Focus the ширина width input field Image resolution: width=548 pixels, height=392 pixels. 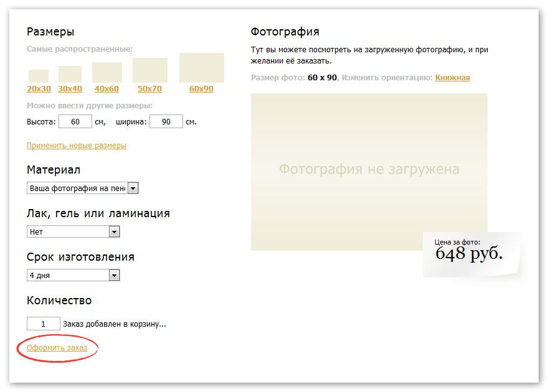tap(166, 121)
